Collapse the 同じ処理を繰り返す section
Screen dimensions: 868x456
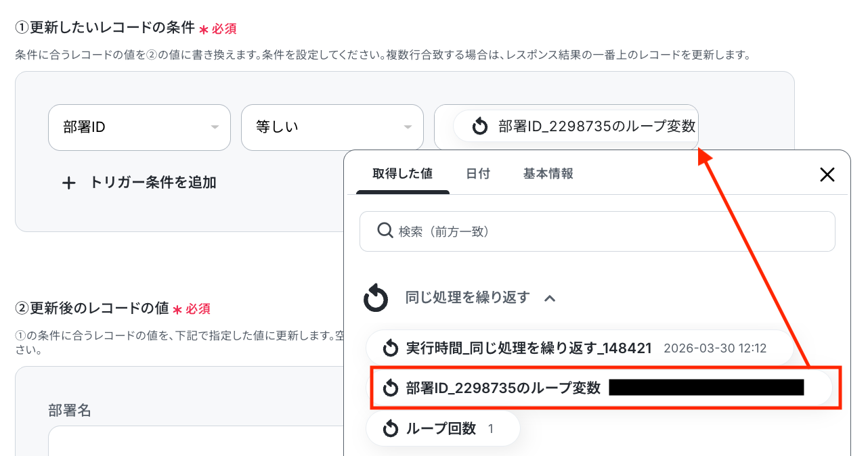coord(550,298)
